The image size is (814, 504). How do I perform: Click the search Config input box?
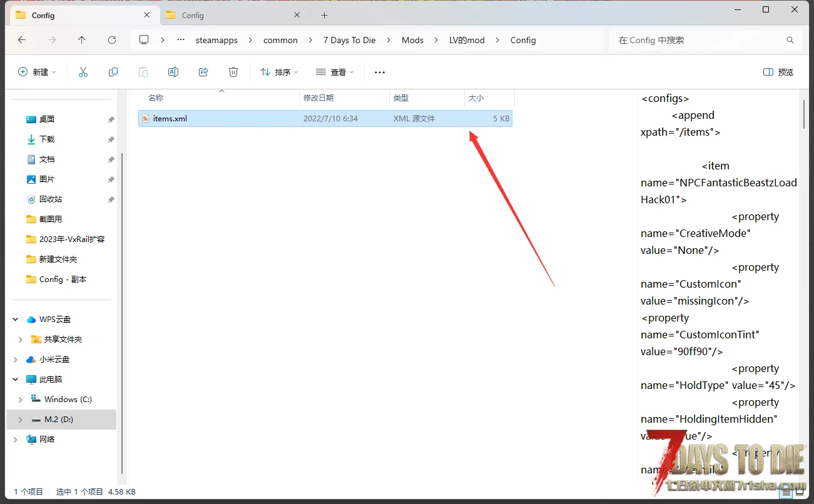[698, 40]
